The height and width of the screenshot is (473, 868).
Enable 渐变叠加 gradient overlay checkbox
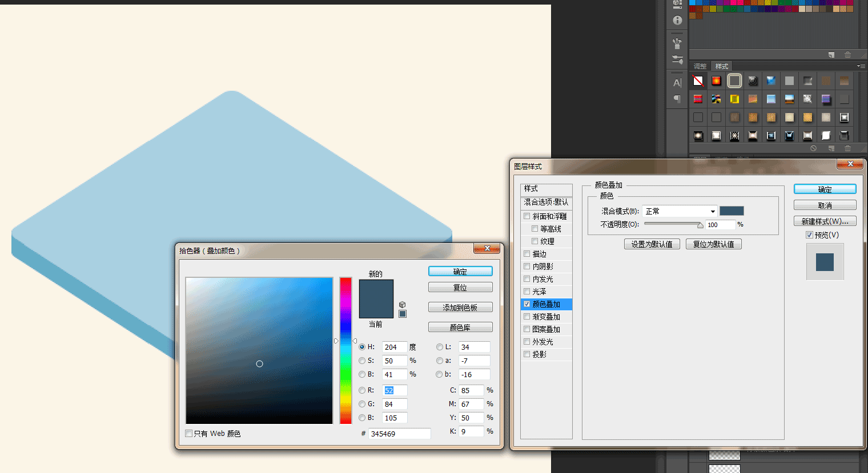tap(527, 317)
